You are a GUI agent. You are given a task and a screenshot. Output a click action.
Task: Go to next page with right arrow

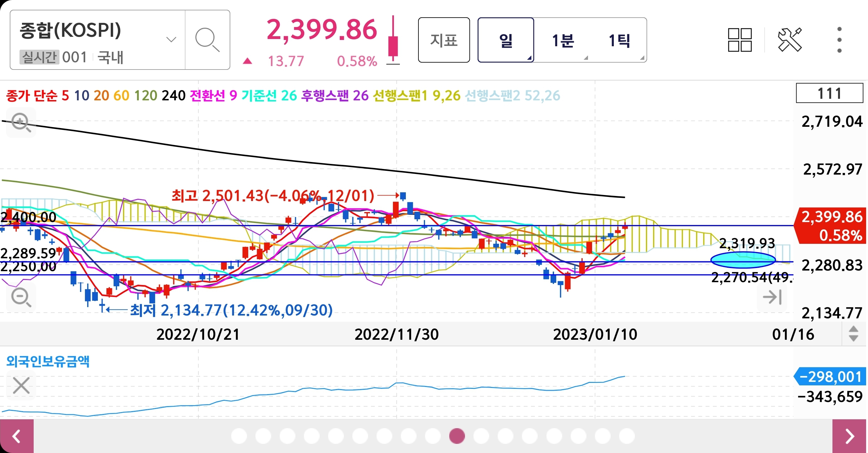tap(850, 436)
